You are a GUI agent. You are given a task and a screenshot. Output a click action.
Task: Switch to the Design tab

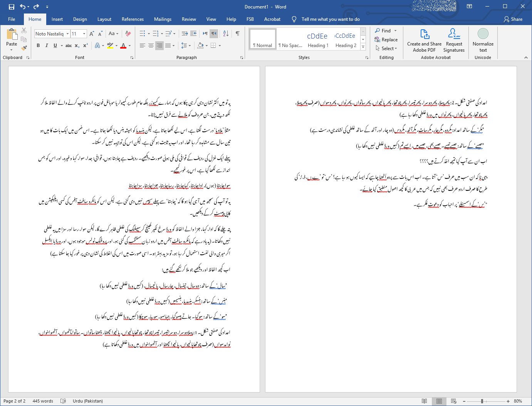pos(80,19)
